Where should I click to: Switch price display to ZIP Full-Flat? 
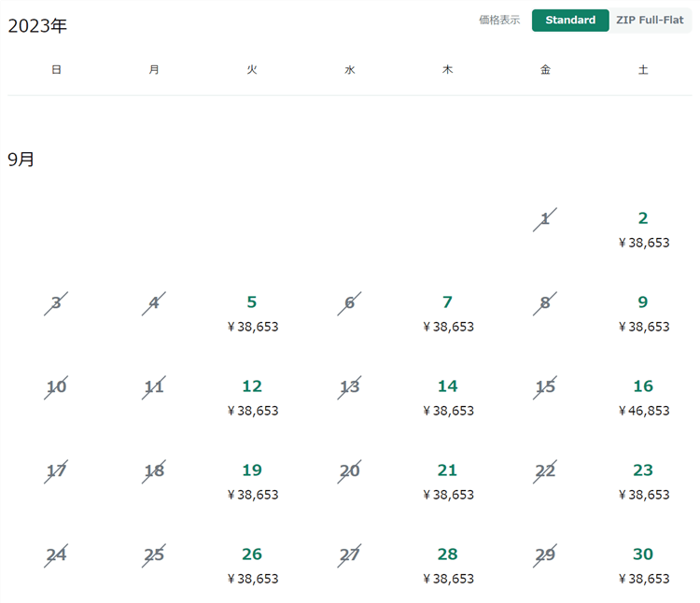(650, 21)
